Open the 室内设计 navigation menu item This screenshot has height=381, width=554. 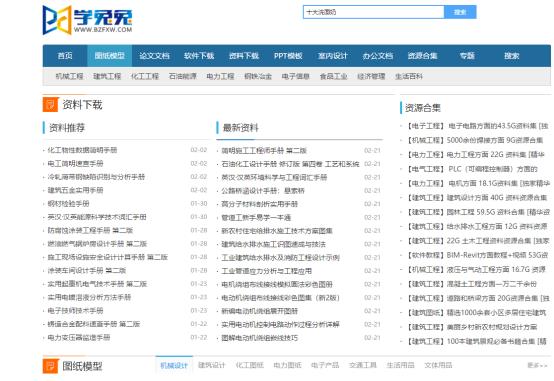[333, 55]
